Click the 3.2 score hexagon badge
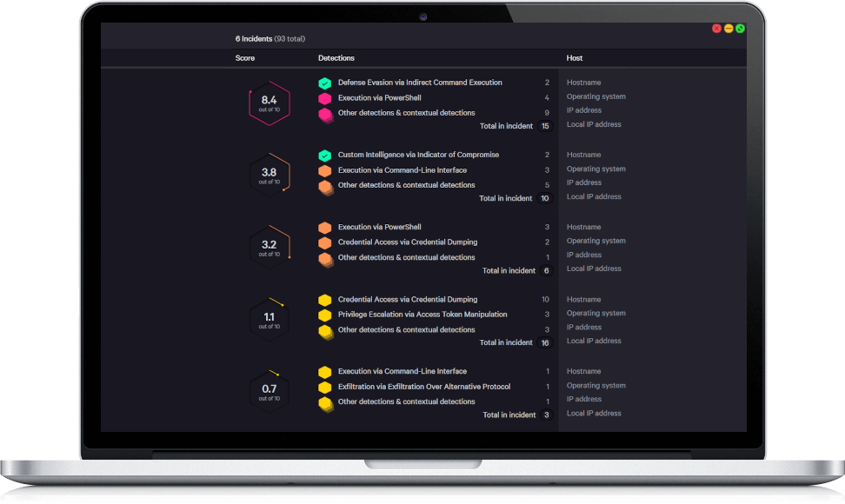845x504 pixels. pyautogui.click(x=269, y=248)
